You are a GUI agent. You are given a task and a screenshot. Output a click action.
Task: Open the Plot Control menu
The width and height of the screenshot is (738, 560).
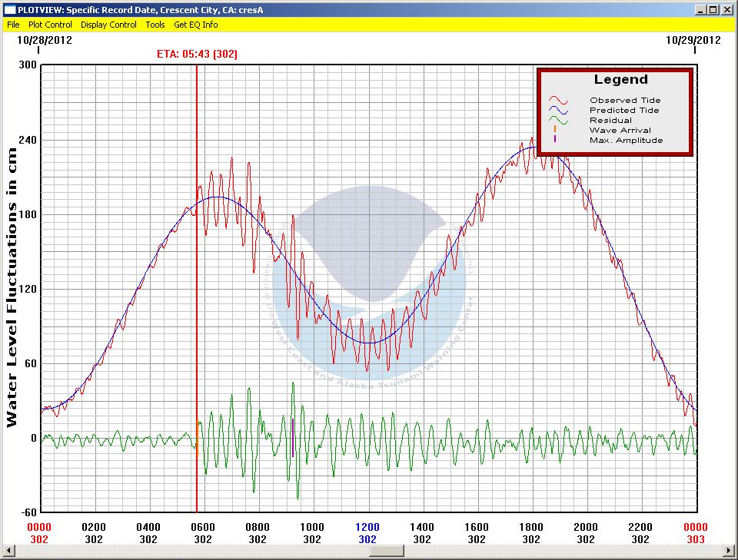[x=50, y=25]
